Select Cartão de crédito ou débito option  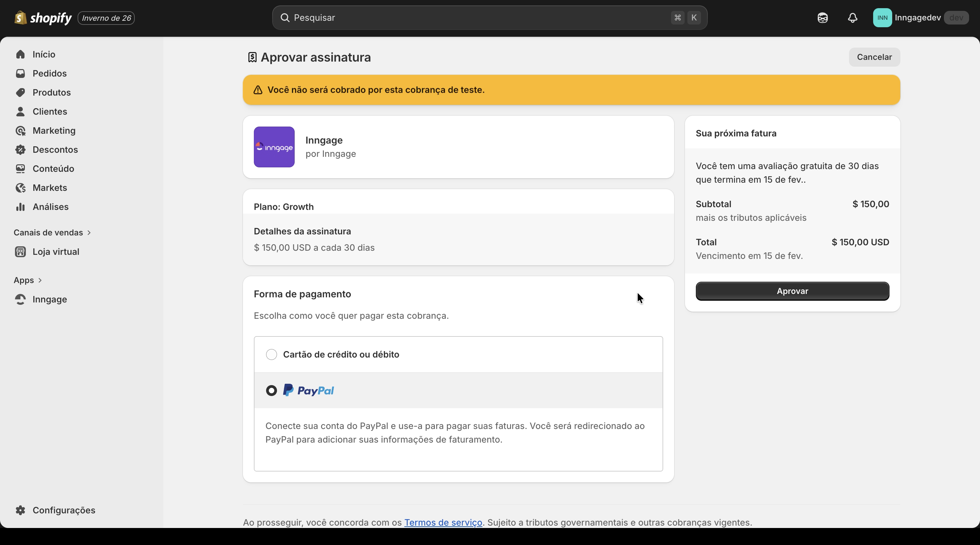[x=271, y=354]
